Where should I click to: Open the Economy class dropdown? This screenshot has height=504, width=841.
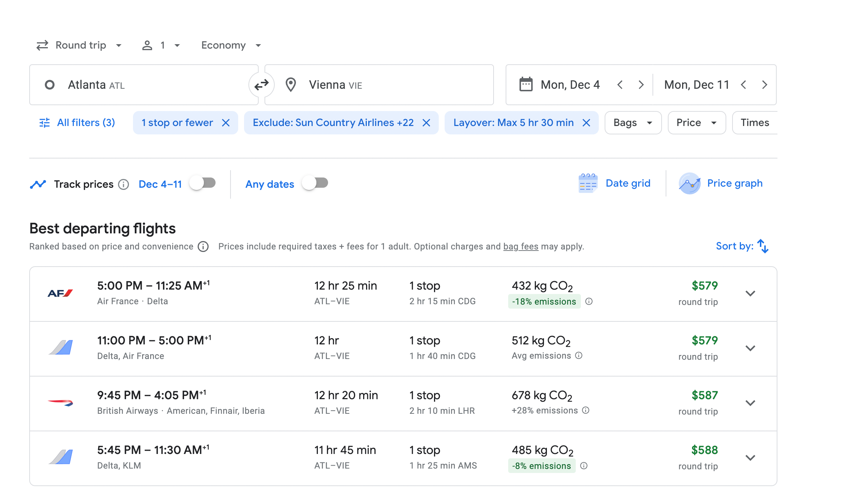tap(231, 45)
